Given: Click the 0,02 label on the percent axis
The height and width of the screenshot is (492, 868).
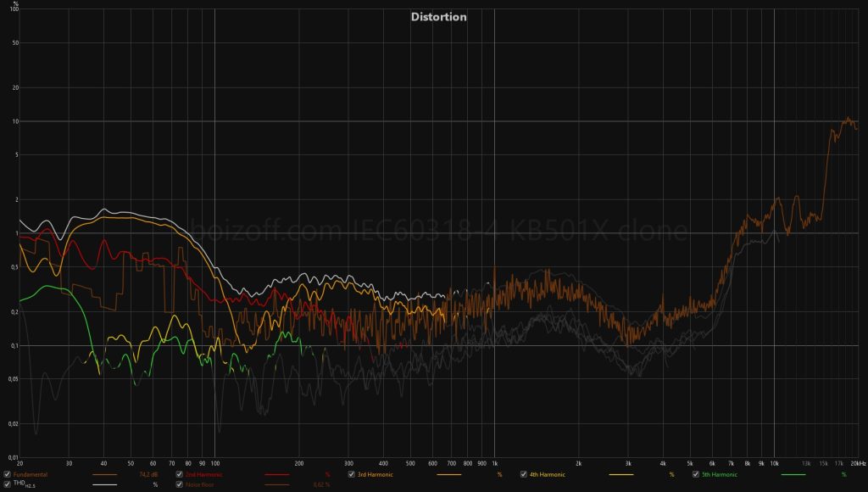Looking at the screenshot, I should coord(13,424).
